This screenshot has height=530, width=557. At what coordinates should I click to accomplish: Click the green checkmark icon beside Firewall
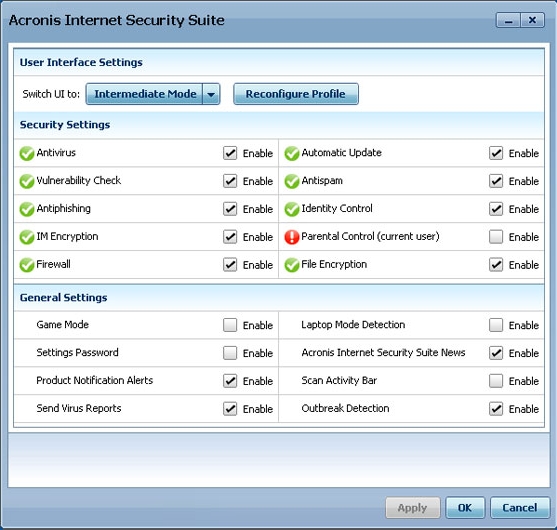[27, 265]
